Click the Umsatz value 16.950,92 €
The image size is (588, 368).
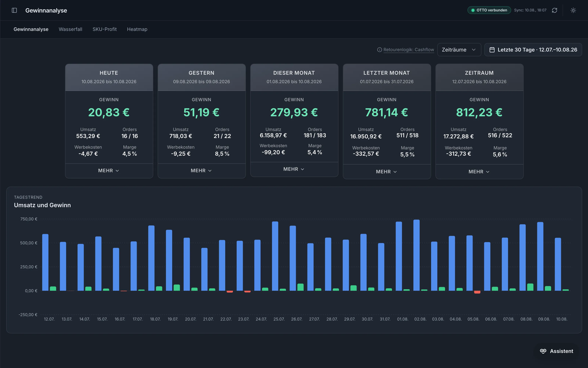[366, 137]
